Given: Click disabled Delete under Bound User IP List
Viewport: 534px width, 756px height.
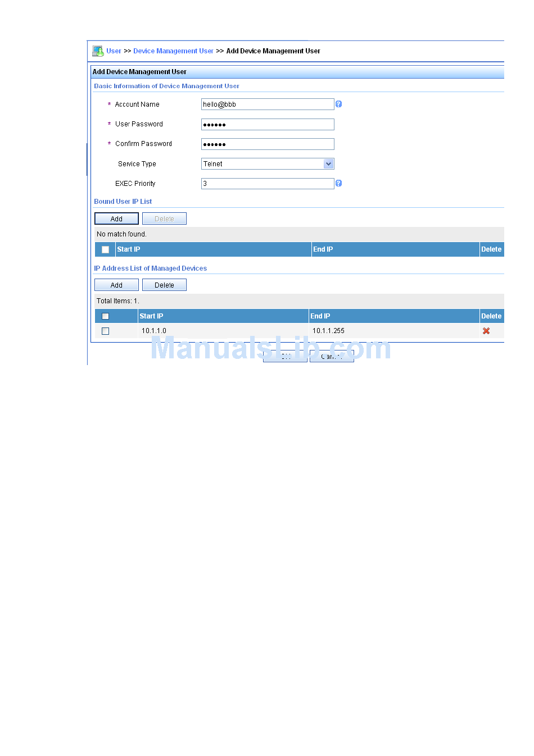Looking at the screenshot, I should pos(164,219).
